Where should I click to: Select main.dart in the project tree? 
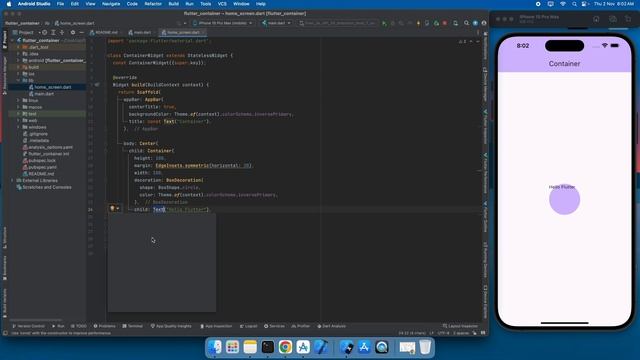click(44, 94)
